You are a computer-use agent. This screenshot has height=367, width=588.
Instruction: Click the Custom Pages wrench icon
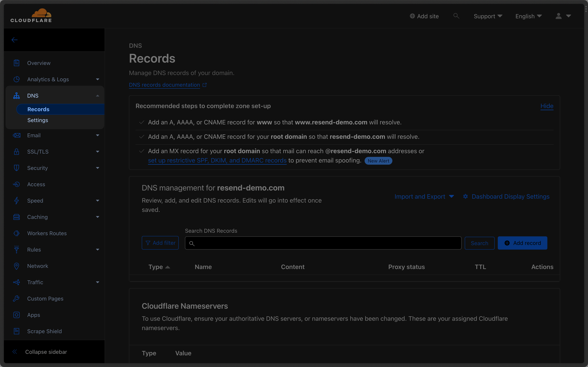[17, 299]
